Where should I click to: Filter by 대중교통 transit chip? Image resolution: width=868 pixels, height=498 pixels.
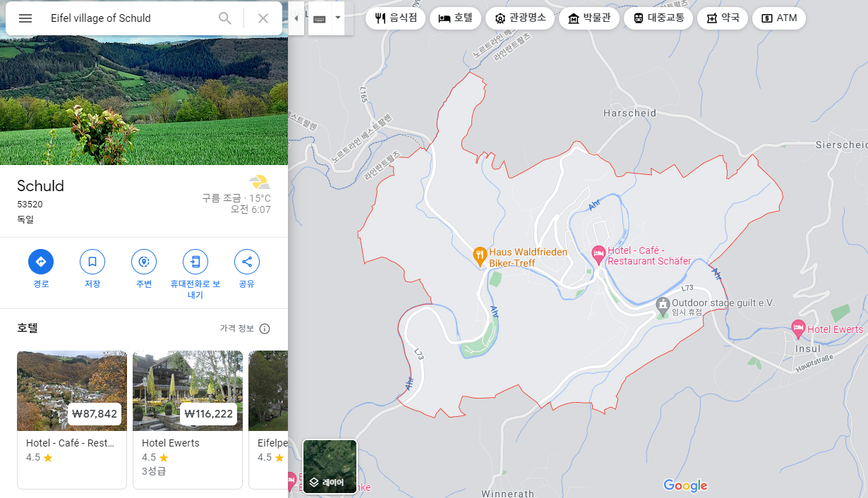[x=658, y=18]
